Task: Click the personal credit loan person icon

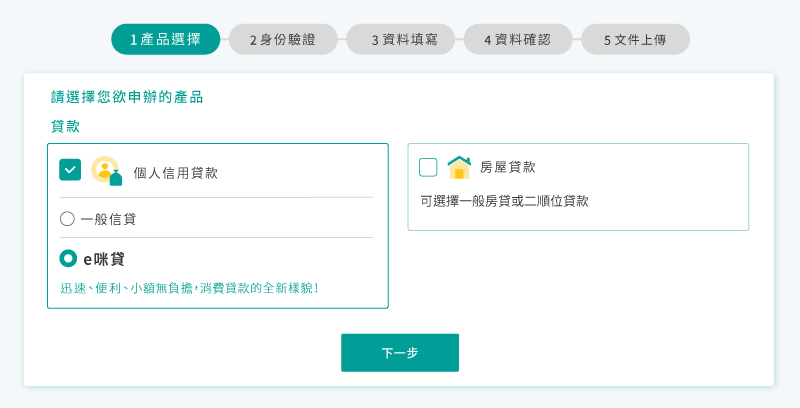Action: click(107, 171)
